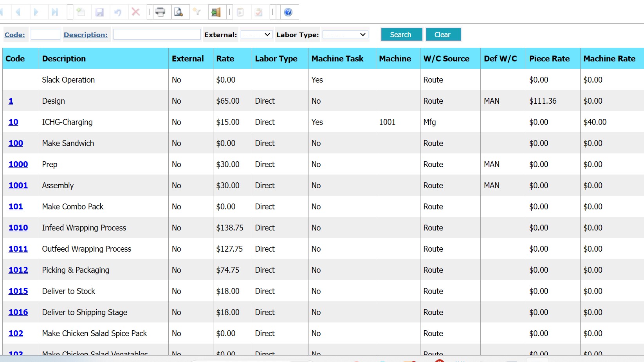
Task: Open print preview
Action: click(x=180, y=12)
